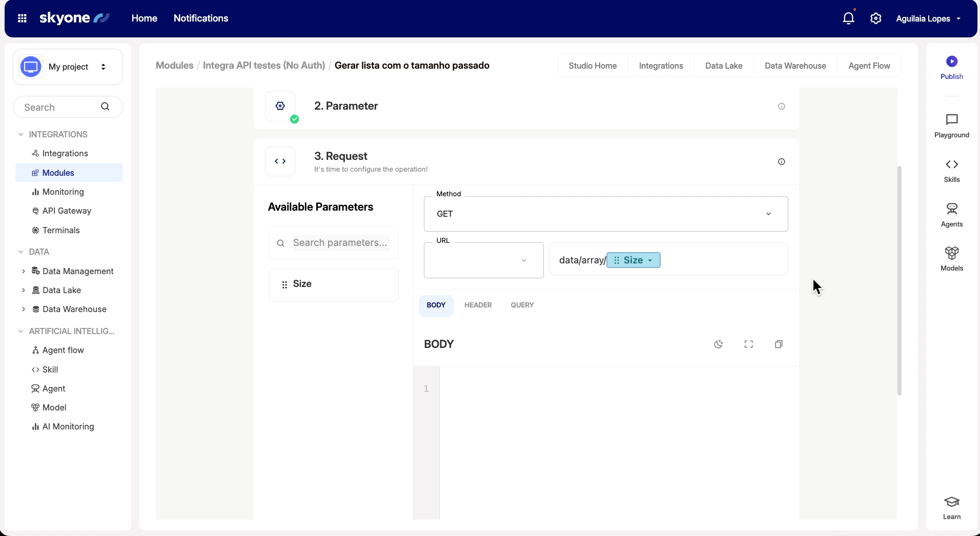
Task: Click info icon on Request step
Action: click(781, 162)
